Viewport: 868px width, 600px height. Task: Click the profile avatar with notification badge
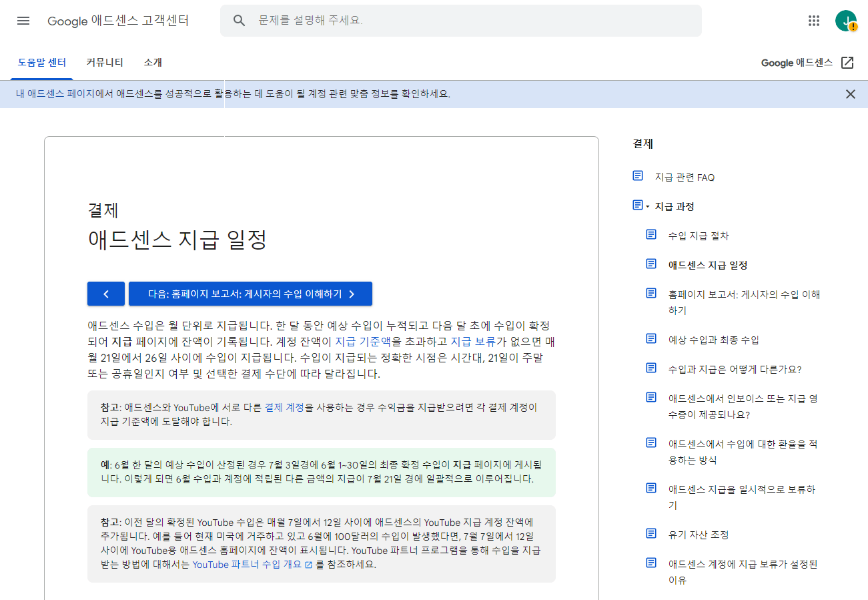tap(846, 21)
